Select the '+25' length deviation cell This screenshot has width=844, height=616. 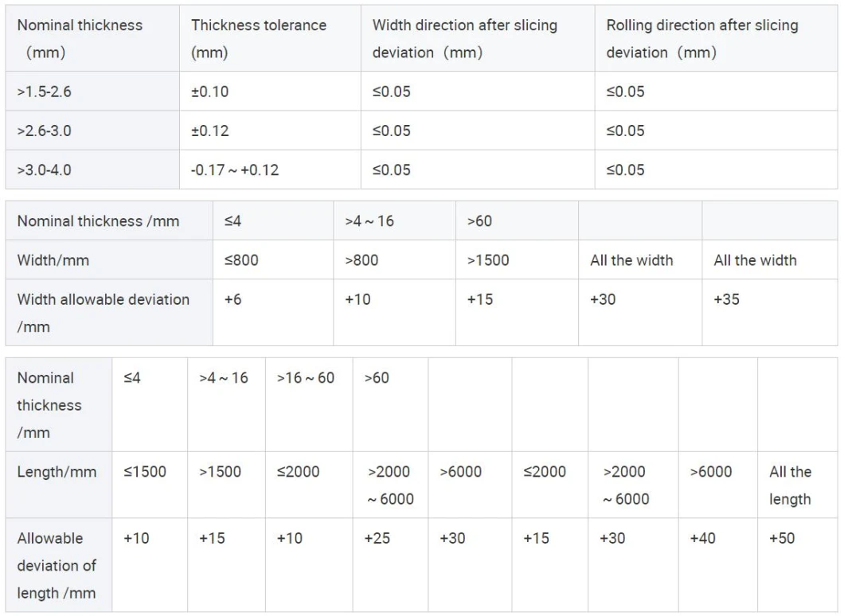coord(377,538)
